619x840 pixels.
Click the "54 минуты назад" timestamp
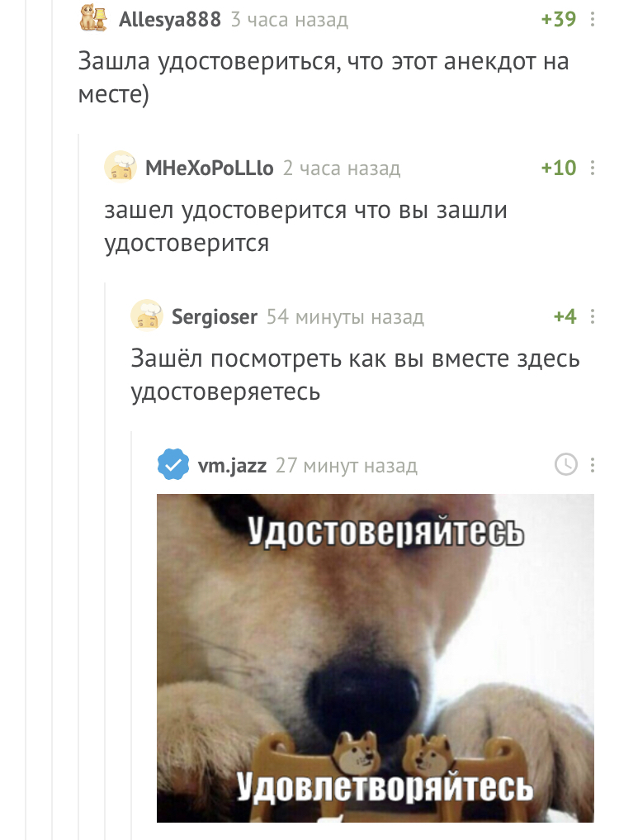(345, 317)
